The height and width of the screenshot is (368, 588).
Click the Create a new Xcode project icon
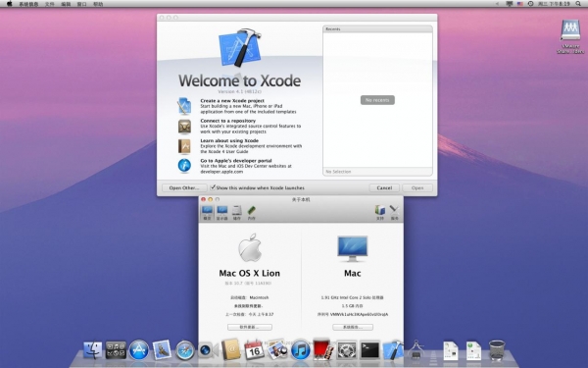click(184, 106)
